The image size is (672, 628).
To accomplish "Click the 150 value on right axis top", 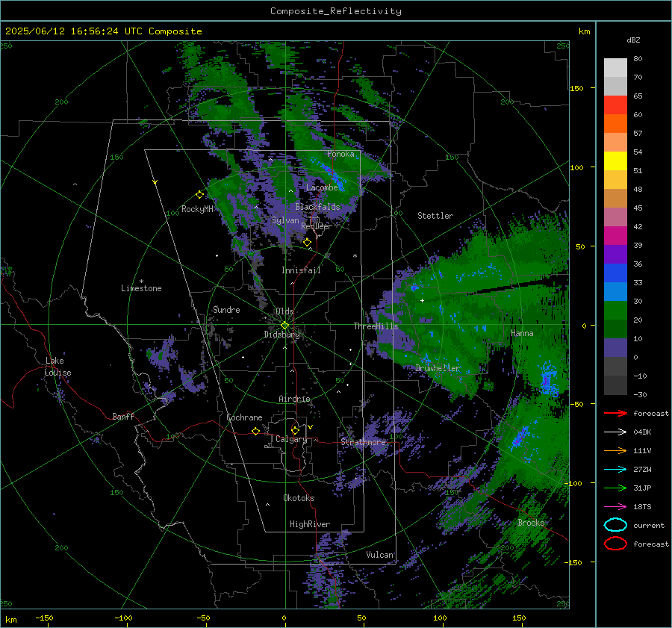I will click(x=577, y=88).
